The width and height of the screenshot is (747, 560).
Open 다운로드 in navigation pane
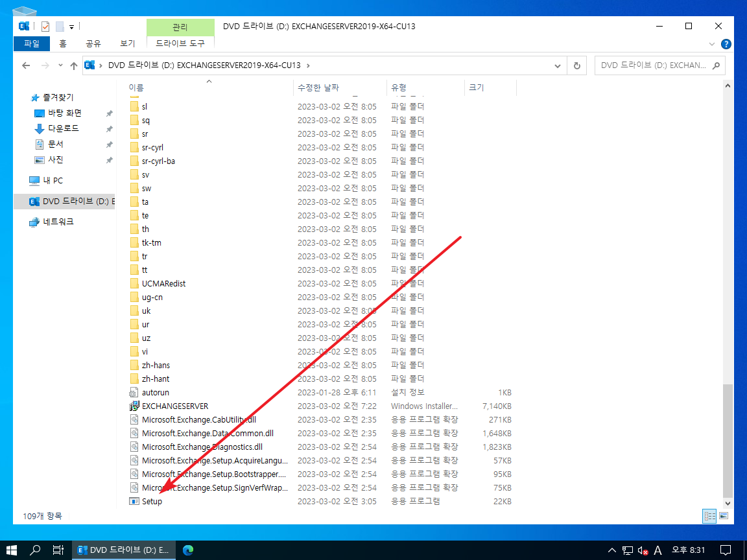click(64, 128)
